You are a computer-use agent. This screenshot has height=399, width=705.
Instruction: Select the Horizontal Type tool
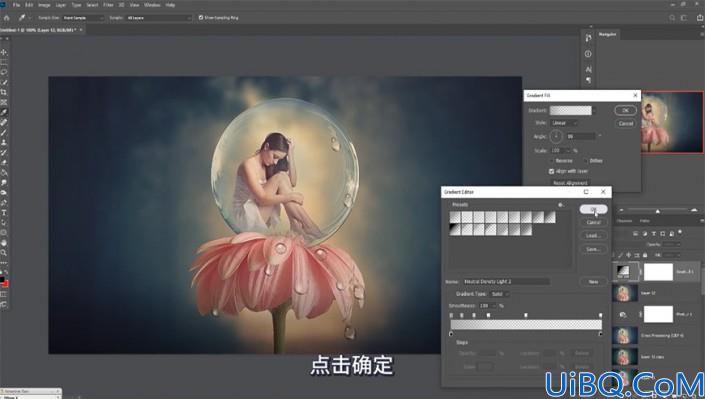coord(4,213)
